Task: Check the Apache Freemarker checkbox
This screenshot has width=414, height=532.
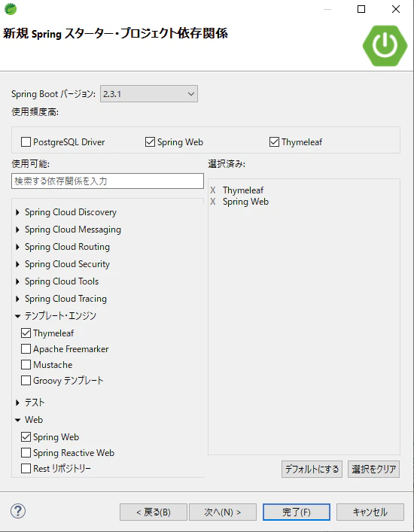Action: tap(26, 349)
